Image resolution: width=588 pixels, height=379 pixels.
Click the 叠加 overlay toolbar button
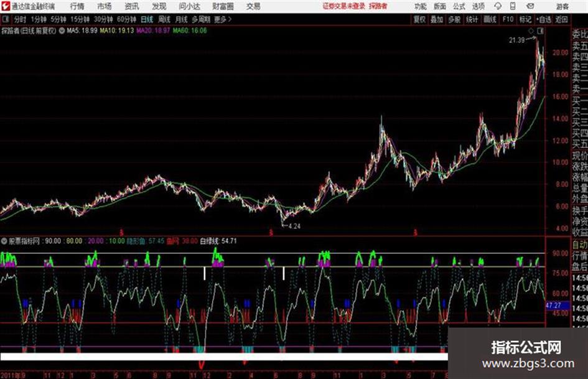437,19
